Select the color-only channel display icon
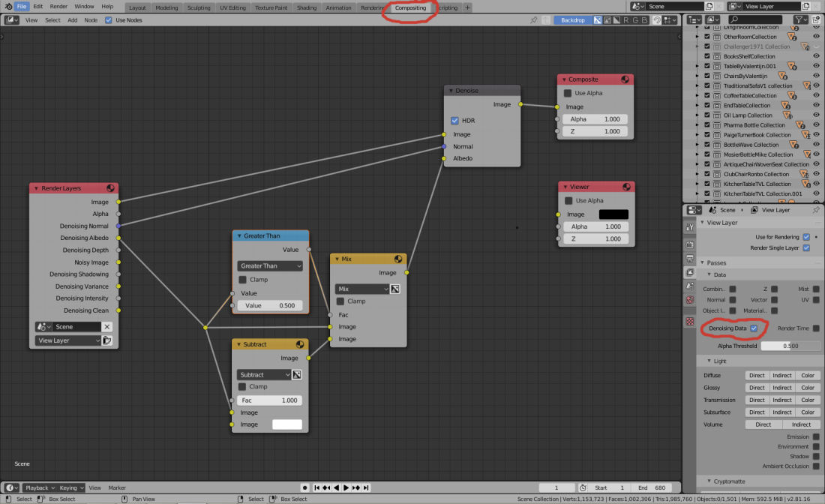The width and height of the screenshot is (825, 504). [x=607, y=20]
